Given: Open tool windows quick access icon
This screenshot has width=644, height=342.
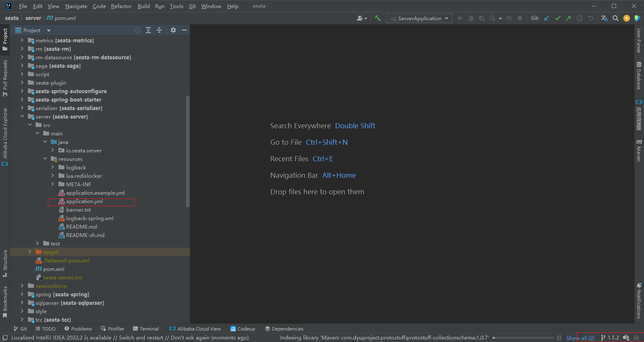Looking at the screenshot, I should coord(5,338).
